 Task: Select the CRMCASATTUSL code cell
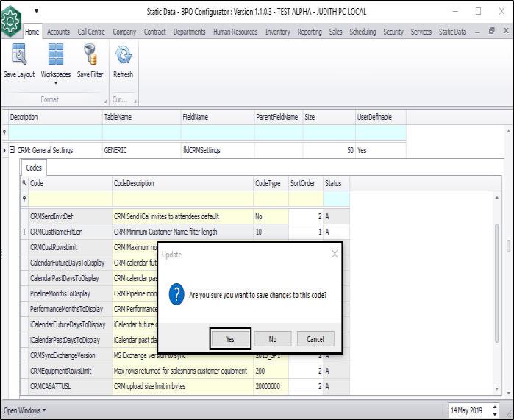click(x=70, y=386)
